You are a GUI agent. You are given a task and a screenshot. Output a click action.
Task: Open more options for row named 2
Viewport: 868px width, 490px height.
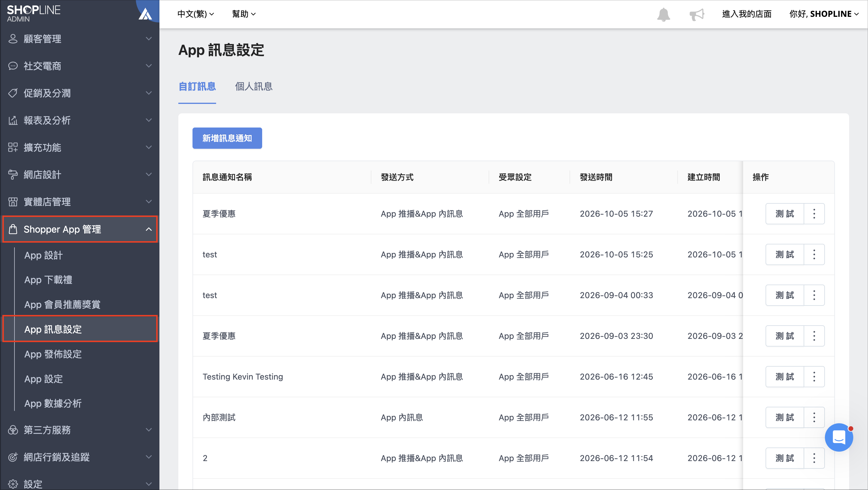point(814,458)
